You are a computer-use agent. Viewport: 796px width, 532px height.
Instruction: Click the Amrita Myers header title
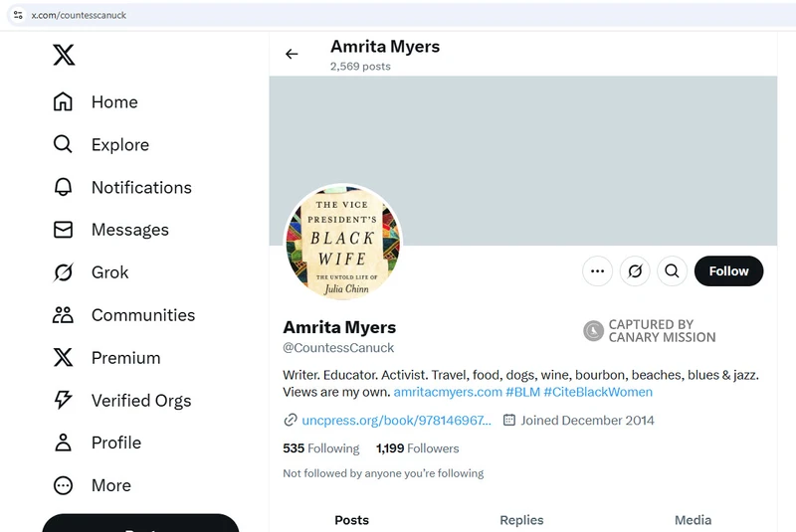pyautogui.click(x=385, y=47)
